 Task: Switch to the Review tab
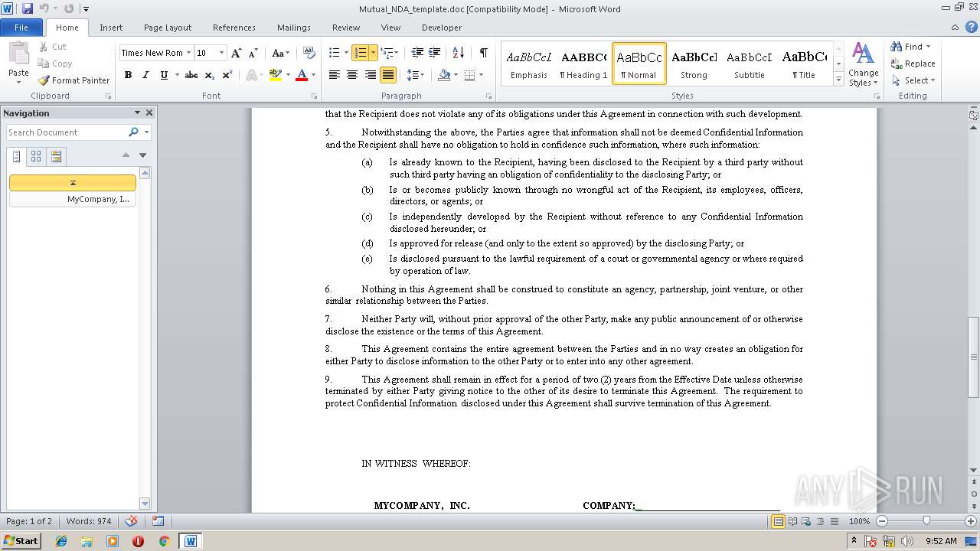346,28
